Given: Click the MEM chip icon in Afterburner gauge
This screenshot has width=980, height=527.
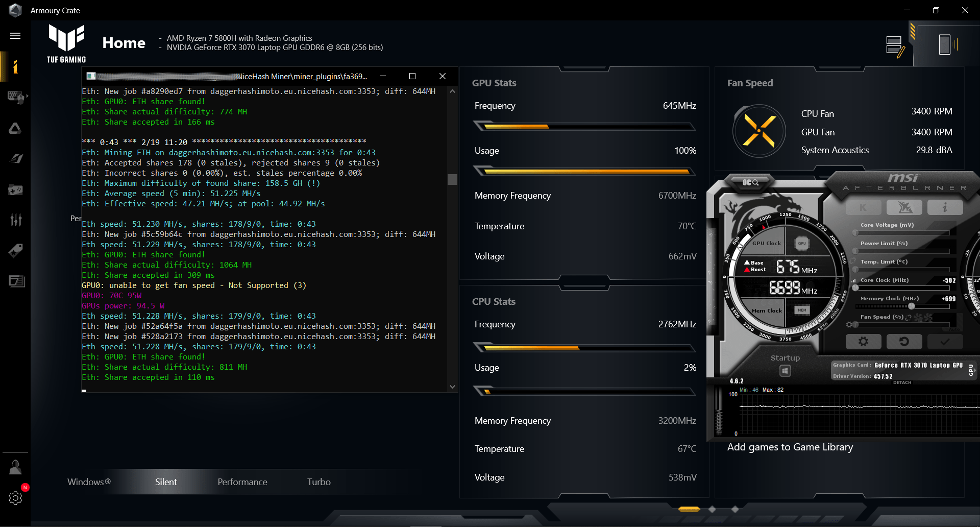Looking at the screenshot, I should (802, 310).
